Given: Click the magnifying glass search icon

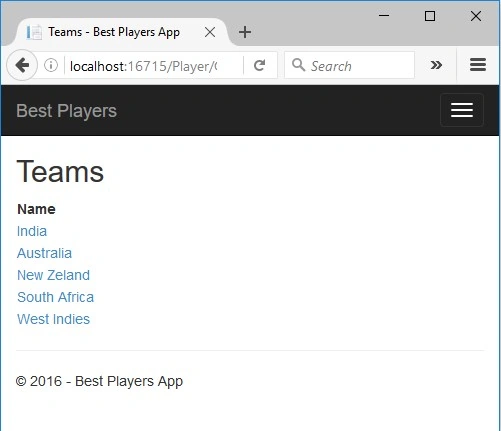Looking at the screenshot, I should coord(298,65).
